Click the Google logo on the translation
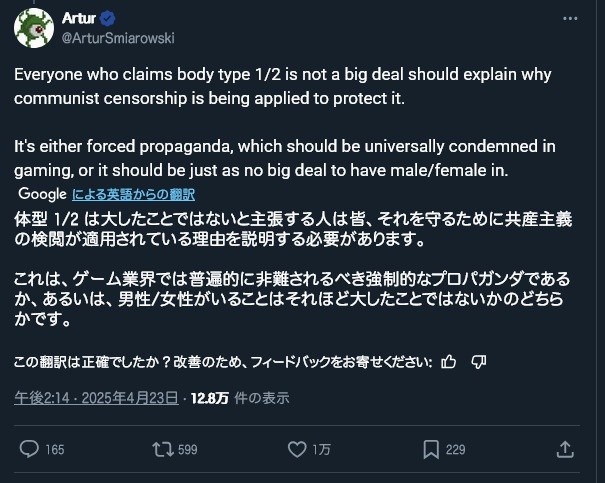 (x=43, y=194)
